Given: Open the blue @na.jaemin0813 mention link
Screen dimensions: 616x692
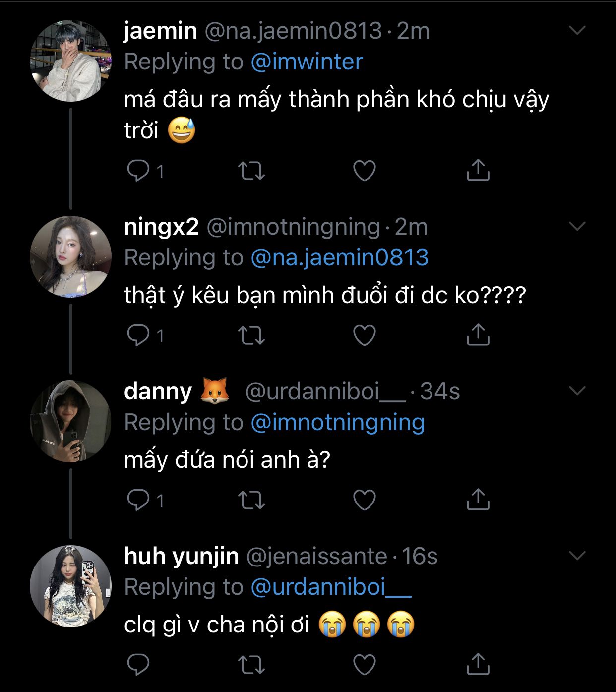Looking at the screenshot, I should pos(340,258).
